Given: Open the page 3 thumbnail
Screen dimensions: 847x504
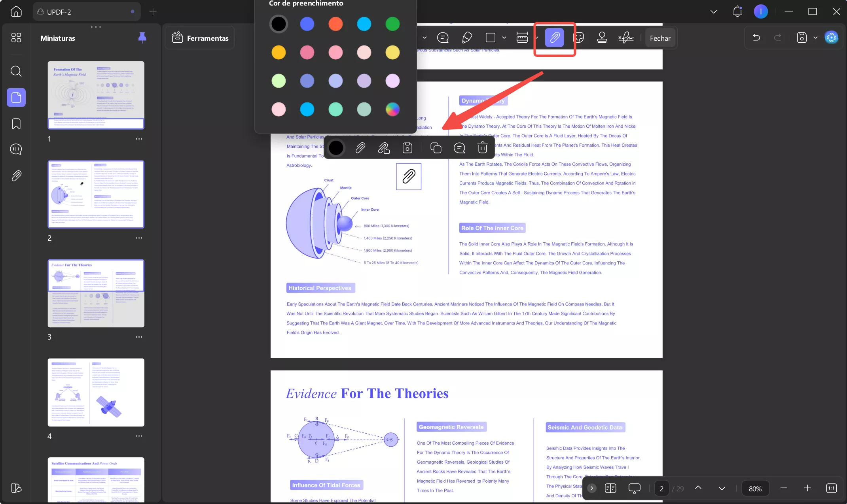Looking at the screenshot, I should click(96, 293).
